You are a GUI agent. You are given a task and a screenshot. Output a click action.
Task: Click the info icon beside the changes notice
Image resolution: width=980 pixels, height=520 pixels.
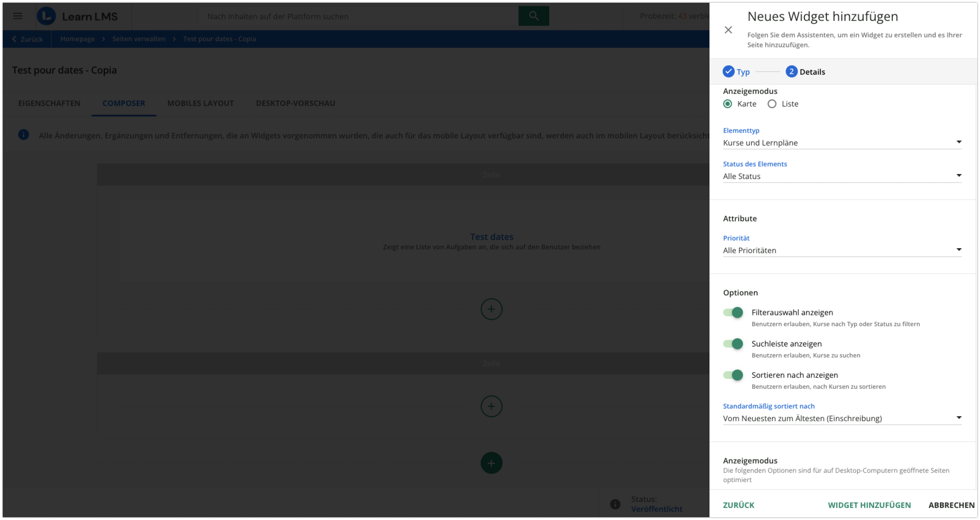24,135
